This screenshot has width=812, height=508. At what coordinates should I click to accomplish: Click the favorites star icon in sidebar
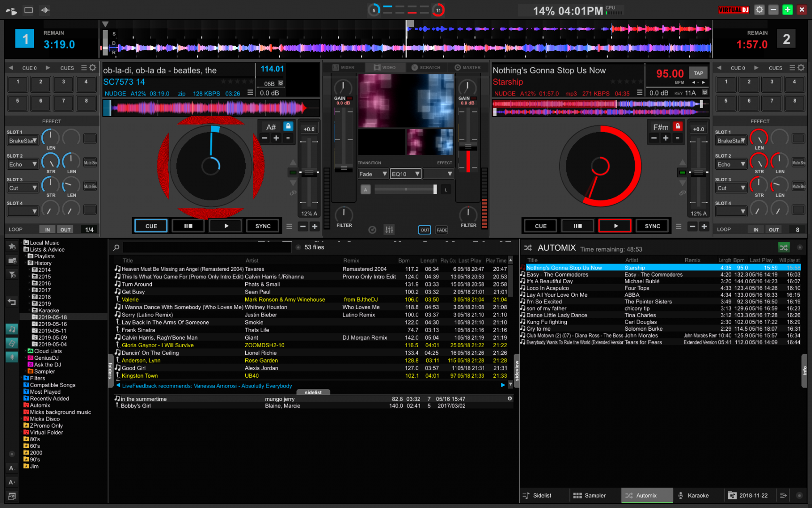12,246
